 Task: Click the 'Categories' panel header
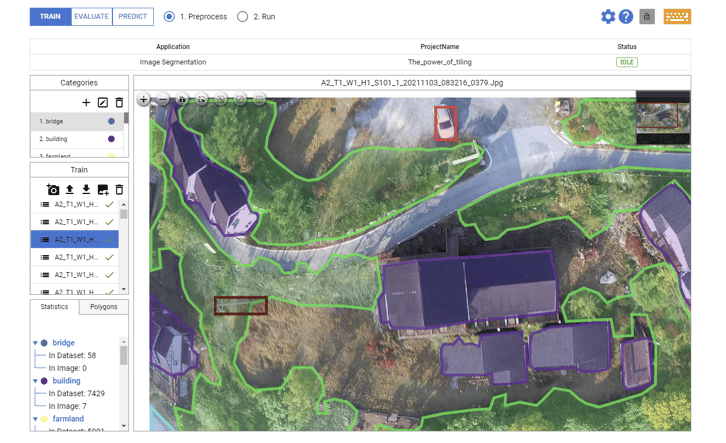pos(79,83)
